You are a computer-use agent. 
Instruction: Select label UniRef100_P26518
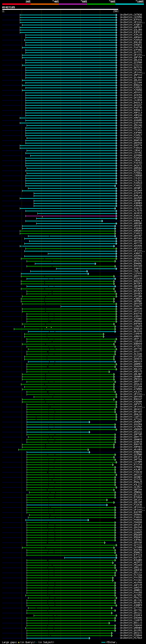(x=131, y=40)
